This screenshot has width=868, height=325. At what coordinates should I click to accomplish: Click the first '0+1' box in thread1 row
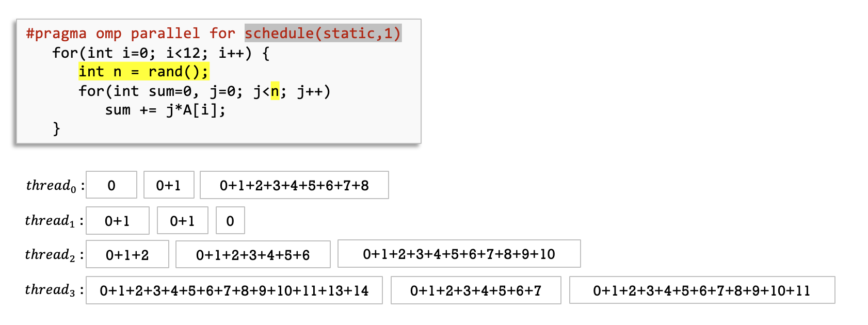click(x=117, y=221)
